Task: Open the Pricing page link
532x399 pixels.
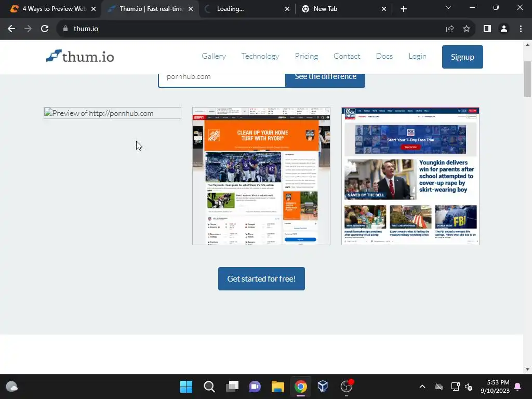Action: [307, 56]
